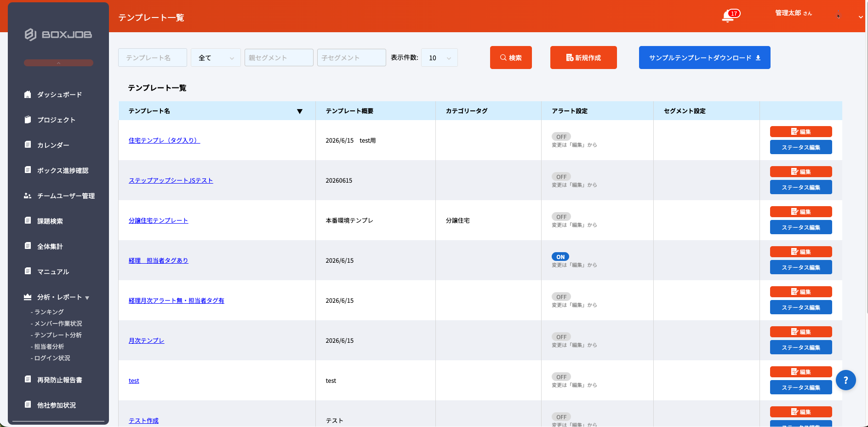
Task: Open the blue help question mark button
Action: point(845,380)
